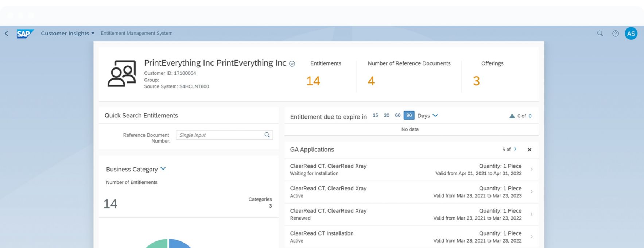Expand PrintEverything Inc customer details chevron
The height and width of the screenshot is (248, 644).
[292, 64]
